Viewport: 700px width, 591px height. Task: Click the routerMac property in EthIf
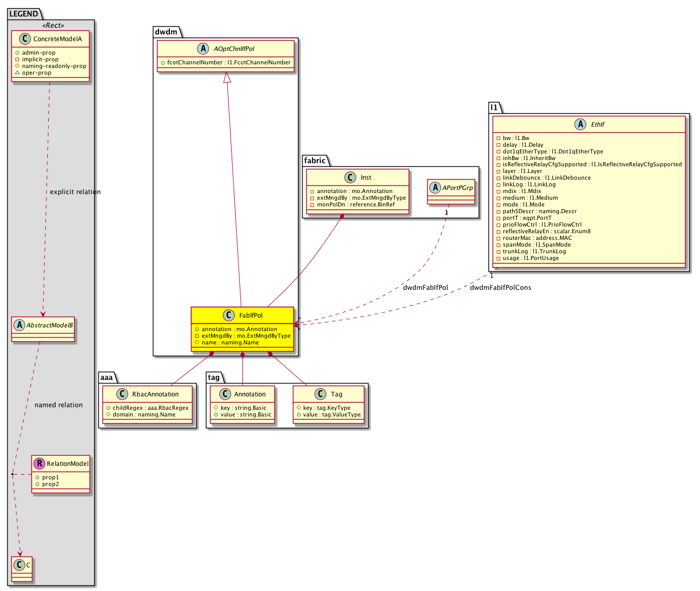(x=537, y=238)
